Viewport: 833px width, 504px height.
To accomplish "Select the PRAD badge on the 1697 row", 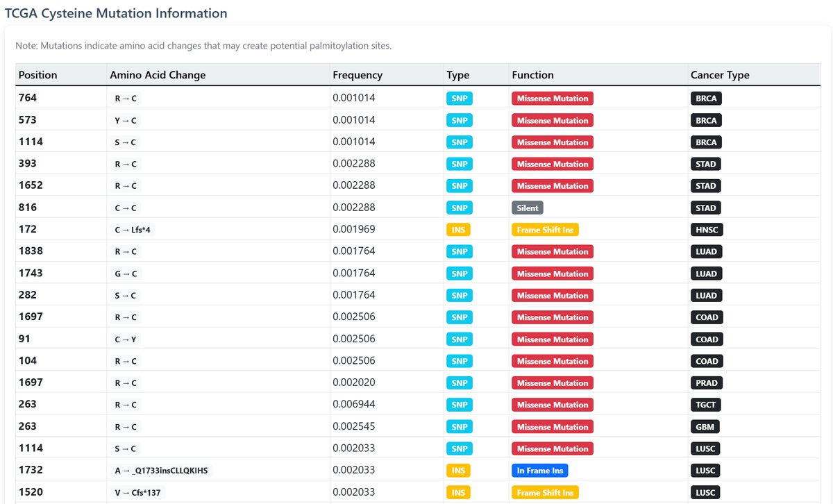I will pos(705,383).
